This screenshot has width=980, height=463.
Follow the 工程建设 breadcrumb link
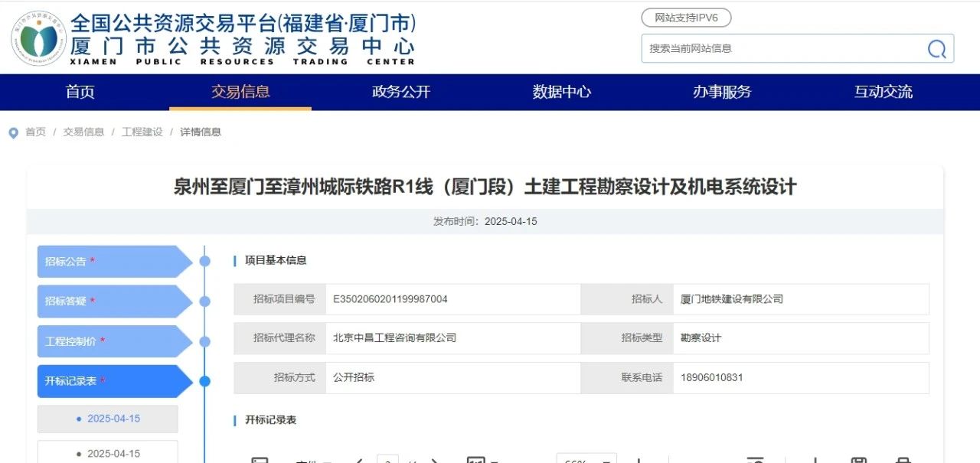click(142, 132)
